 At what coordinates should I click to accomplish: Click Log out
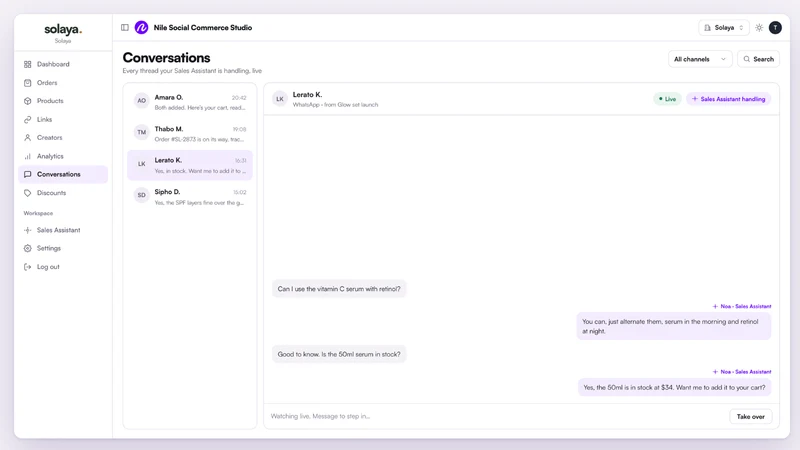tap(63, 267)
